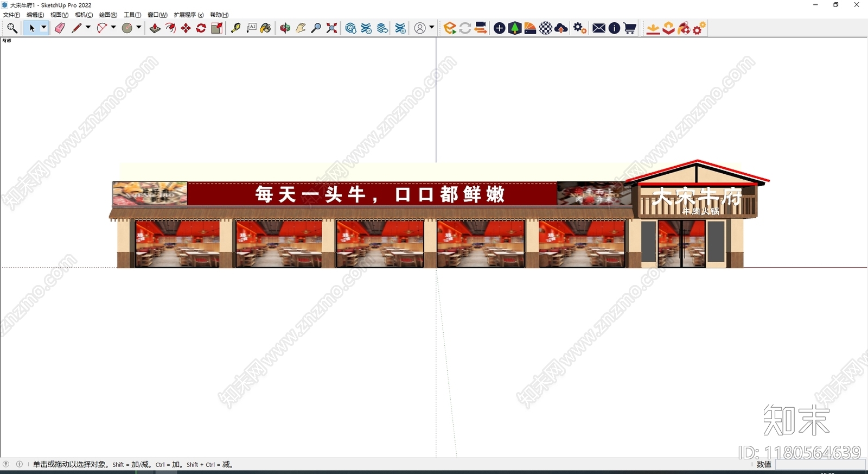
Task: Click the 大宋牛府 entrance sign on the model
Action: (x=697, y=197)
